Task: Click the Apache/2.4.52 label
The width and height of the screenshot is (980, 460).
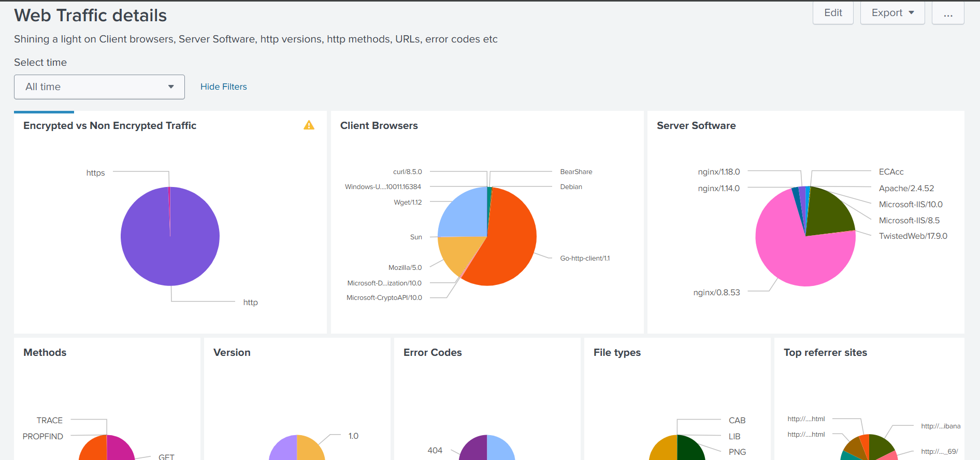Action: tap(906, 189)
